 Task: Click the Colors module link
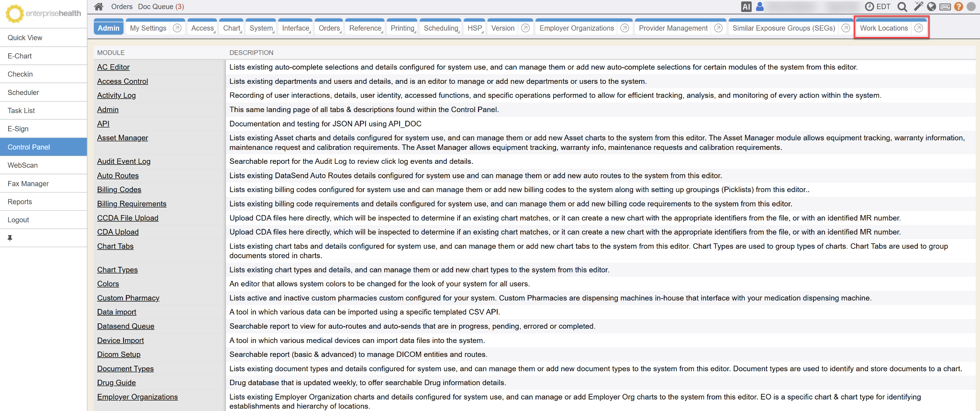point(108,284)
